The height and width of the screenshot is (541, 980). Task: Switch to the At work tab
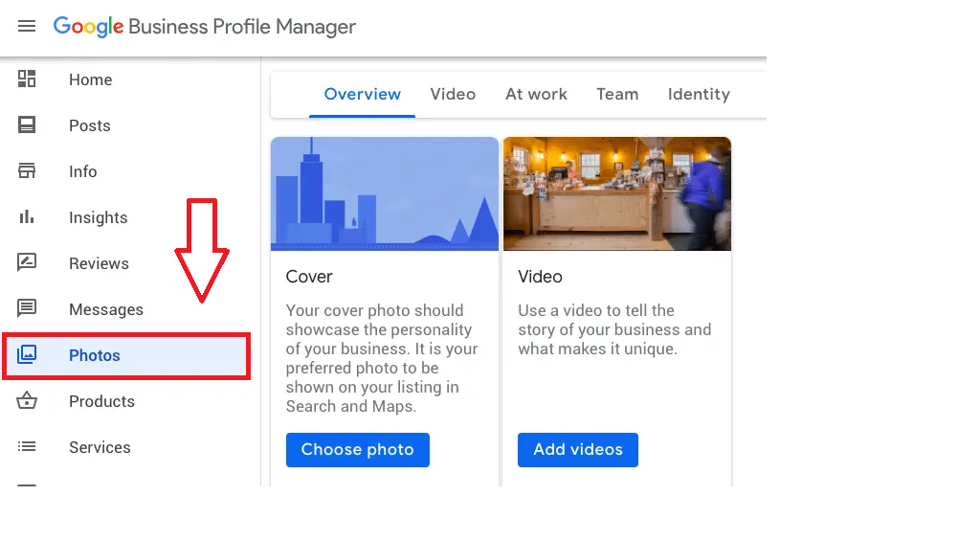[x=536, y=94]
